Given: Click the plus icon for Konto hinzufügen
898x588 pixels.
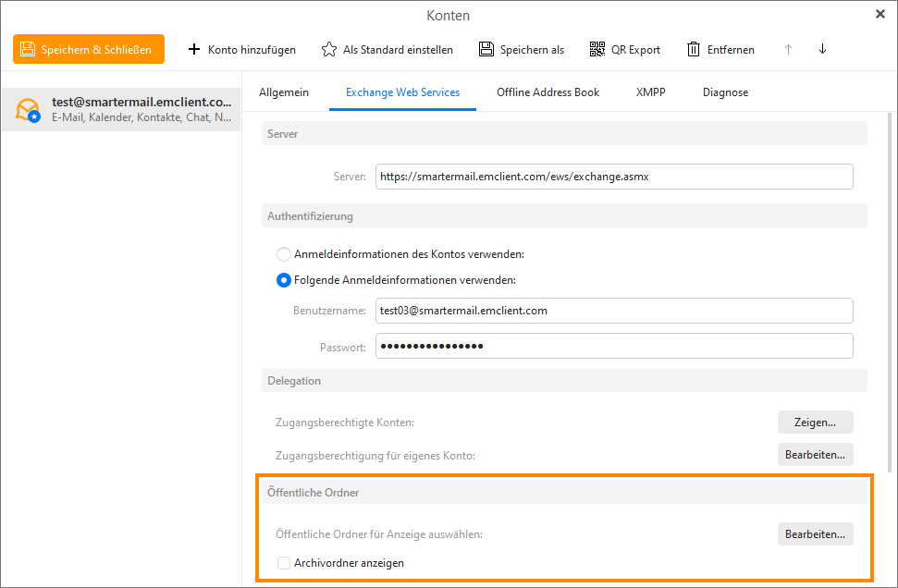Looking at the screenshot, I should click(194, 50).
